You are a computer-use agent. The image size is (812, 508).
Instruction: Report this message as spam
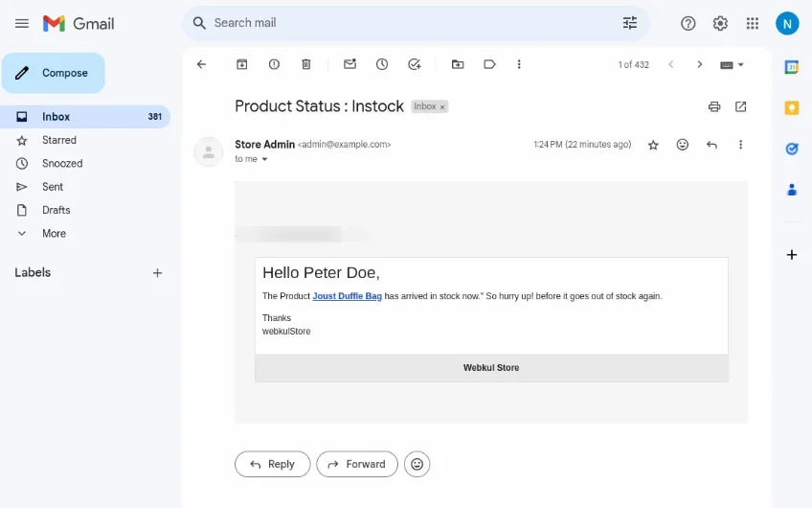point(274,64)
